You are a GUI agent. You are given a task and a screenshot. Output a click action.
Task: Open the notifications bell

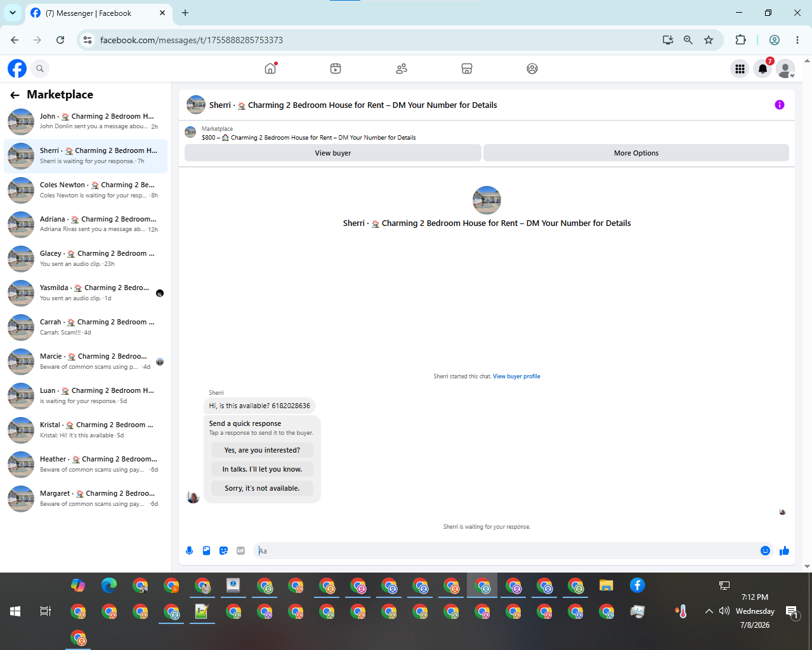click(x=763, y=69)
